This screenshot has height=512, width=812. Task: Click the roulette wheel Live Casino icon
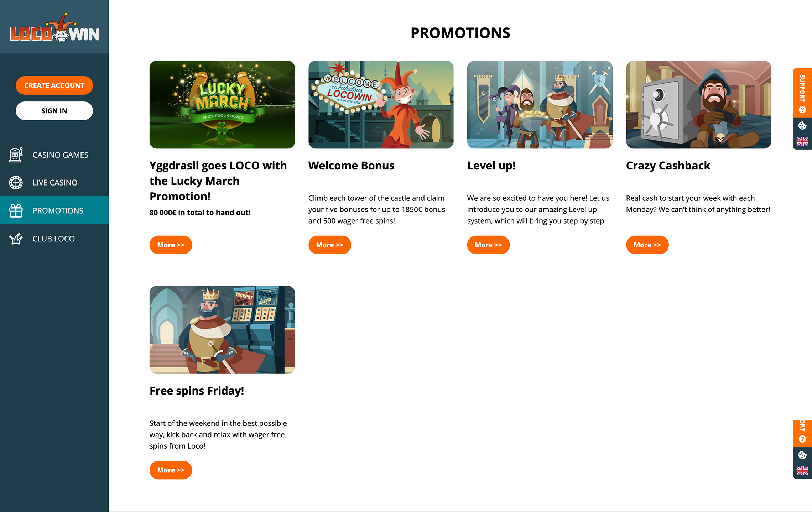click(16, 182)
